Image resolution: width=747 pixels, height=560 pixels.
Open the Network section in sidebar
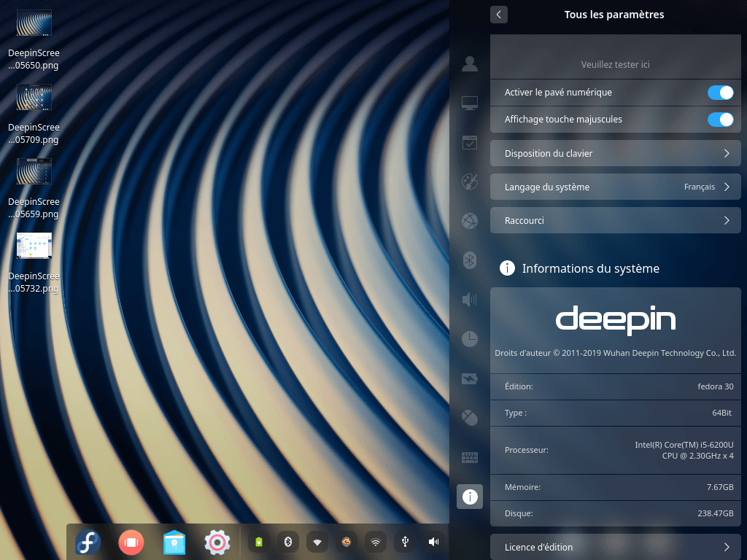[x=470, y=221]
